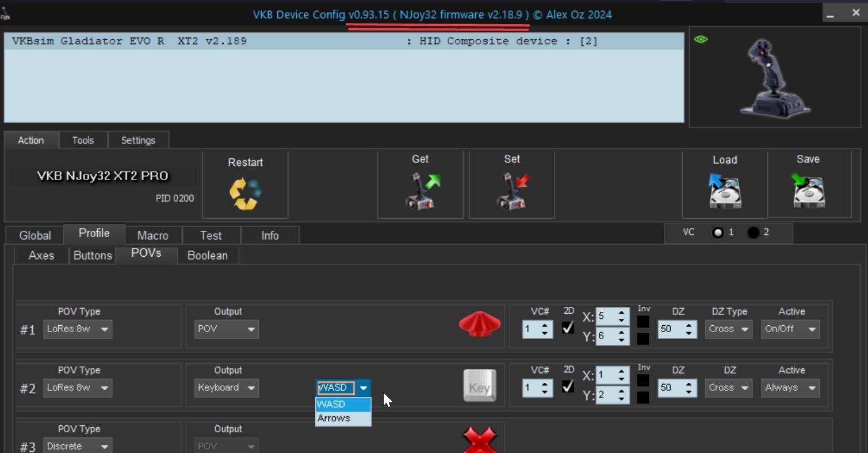The width and height of the screenshot is (868, 453).
Task: Click the Save hard drive icon
Action: tap(808, 191)
